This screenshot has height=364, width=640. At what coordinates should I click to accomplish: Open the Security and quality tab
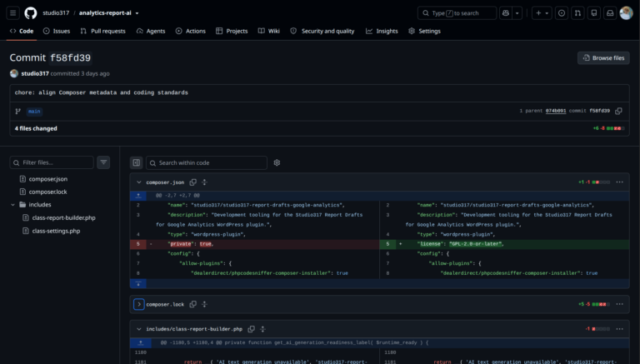322,31
